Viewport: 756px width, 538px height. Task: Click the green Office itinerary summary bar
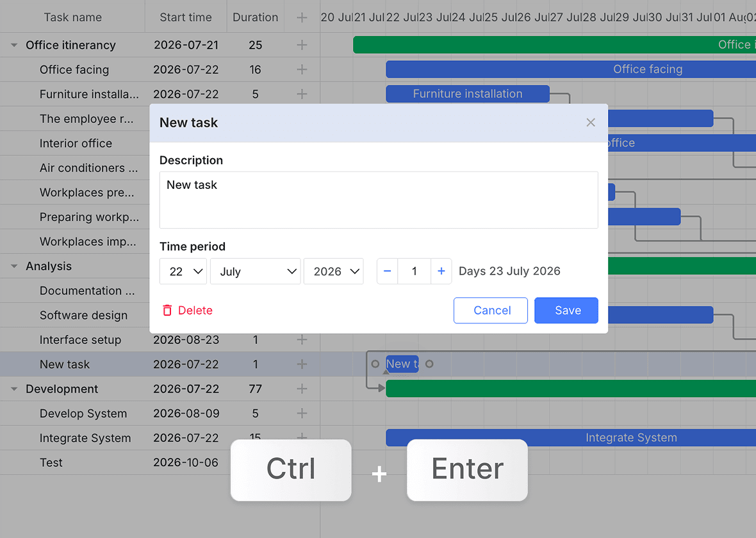tap(554, 45)
